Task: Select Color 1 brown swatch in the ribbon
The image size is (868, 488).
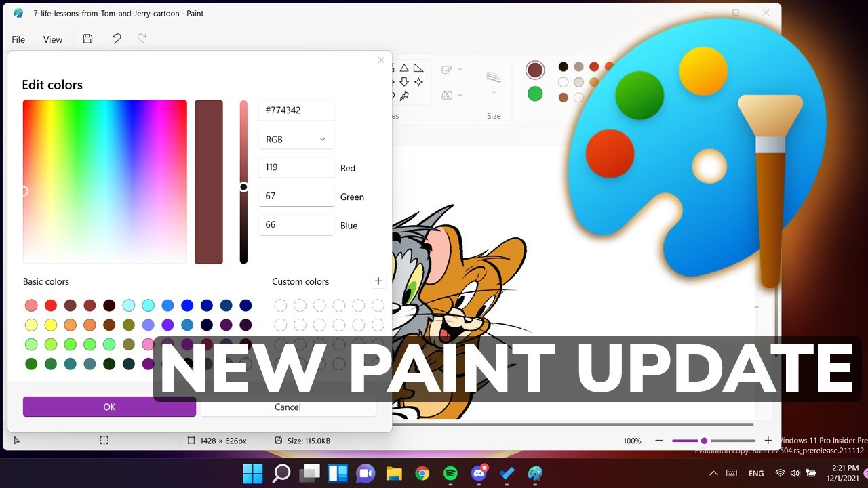Action: point(535,70)
